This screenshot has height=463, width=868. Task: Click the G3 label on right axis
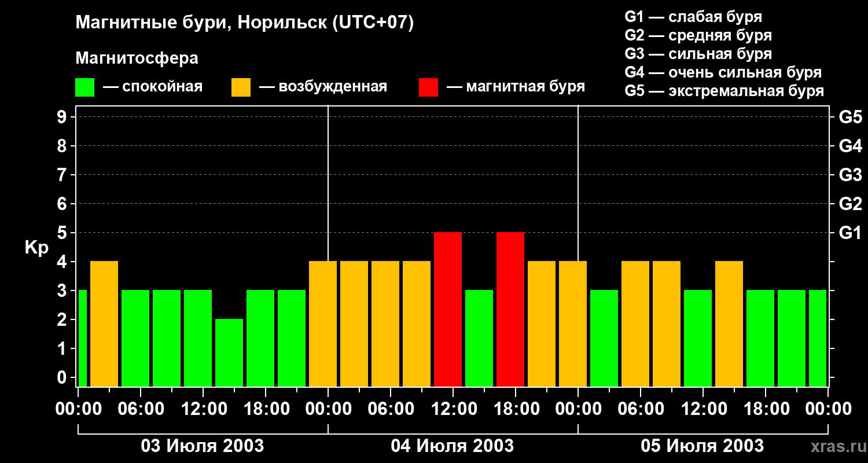coord(850,175)
